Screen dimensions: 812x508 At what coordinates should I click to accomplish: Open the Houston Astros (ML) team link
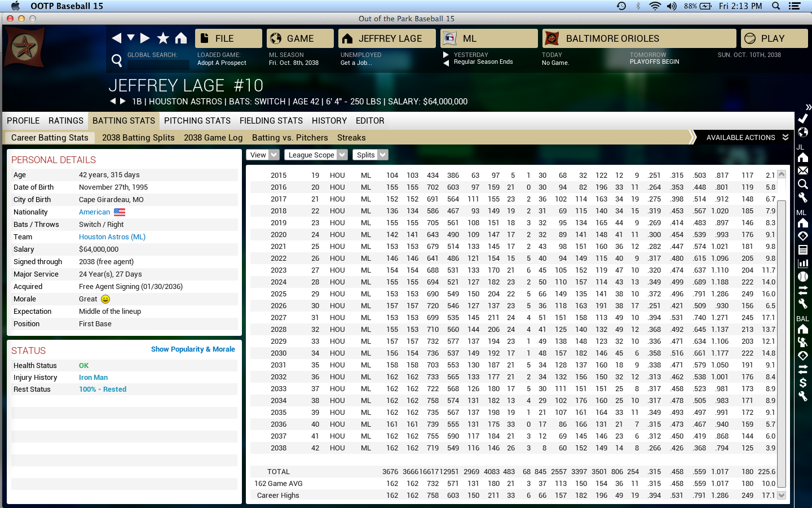pyautogui.click(x=112, y=237)
